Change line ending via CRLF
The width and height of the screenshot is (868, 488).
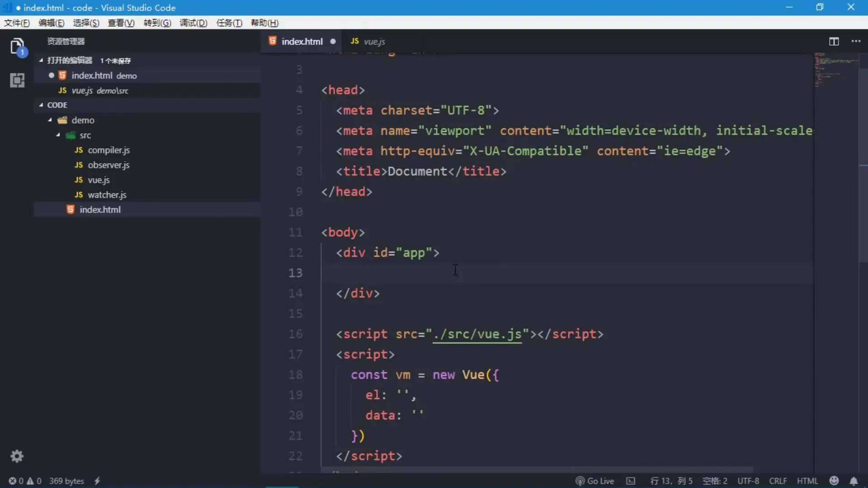[778, 481]
